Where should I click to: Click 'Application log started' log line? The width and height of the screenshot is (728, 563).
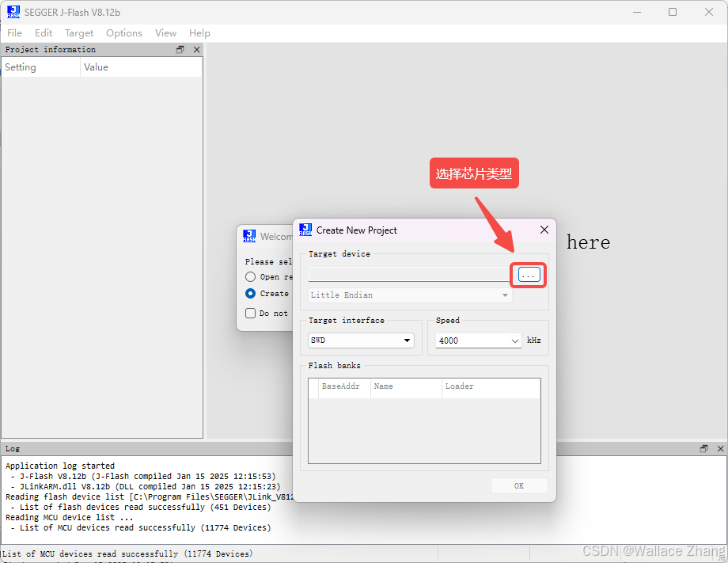click(x=60, y=466)
